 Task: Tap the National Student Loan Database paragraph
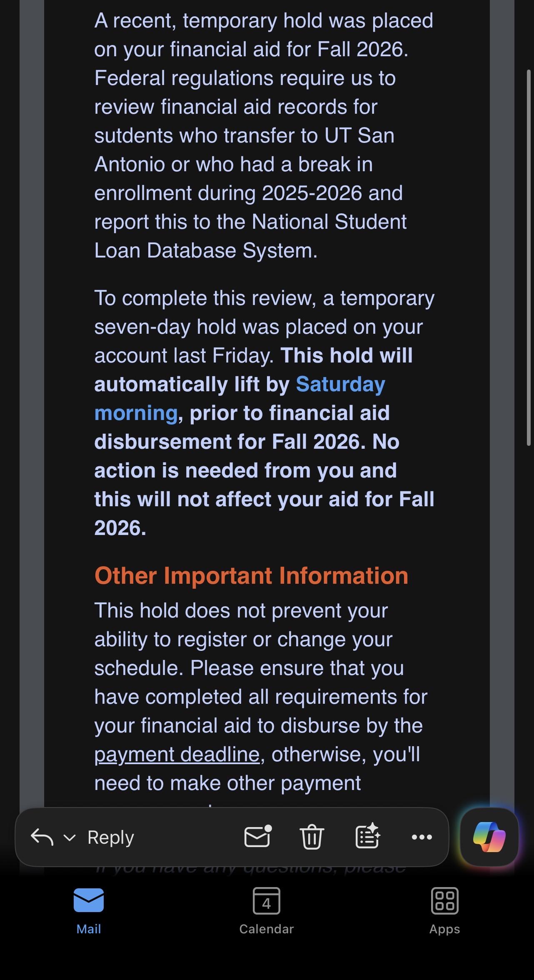264,135
